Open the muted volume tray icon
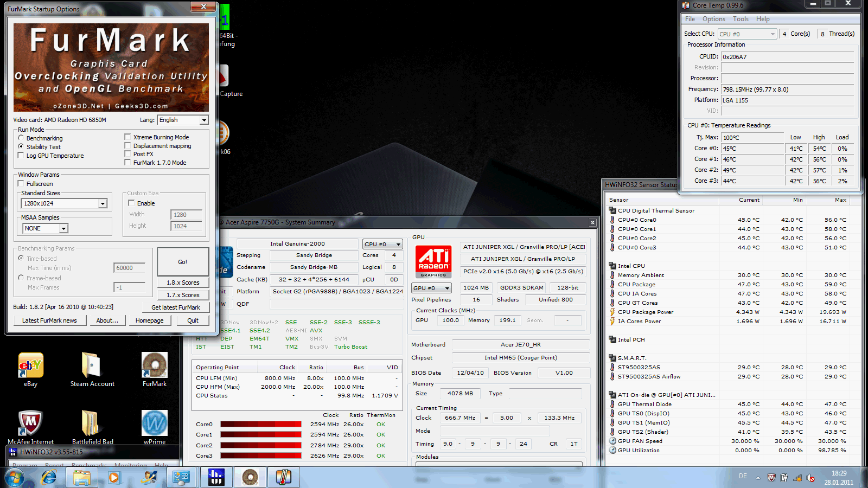The height and width of the screenshot is (488, 868). click(810, 478)
